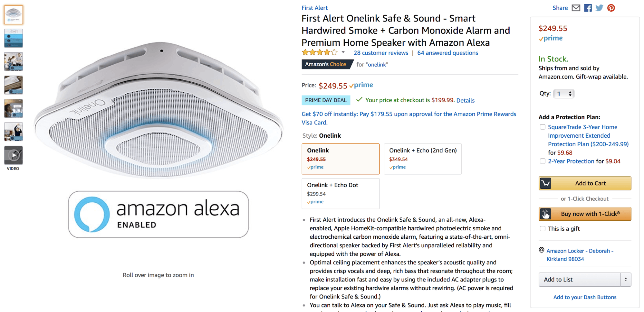Click the 1-Click hand pointer icon
644x312 pixels.
[x=546, y=214]
